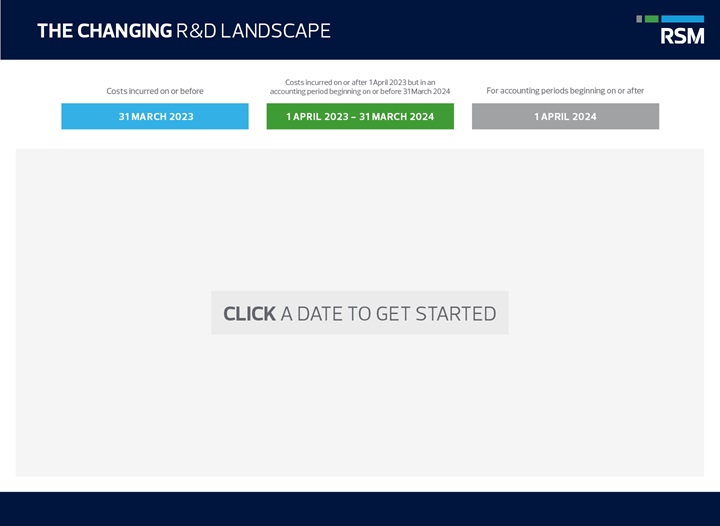The image size is (720, 526).
Task: Click 'For accounting periods beginning on or after' caption
Action: (565, 91)
